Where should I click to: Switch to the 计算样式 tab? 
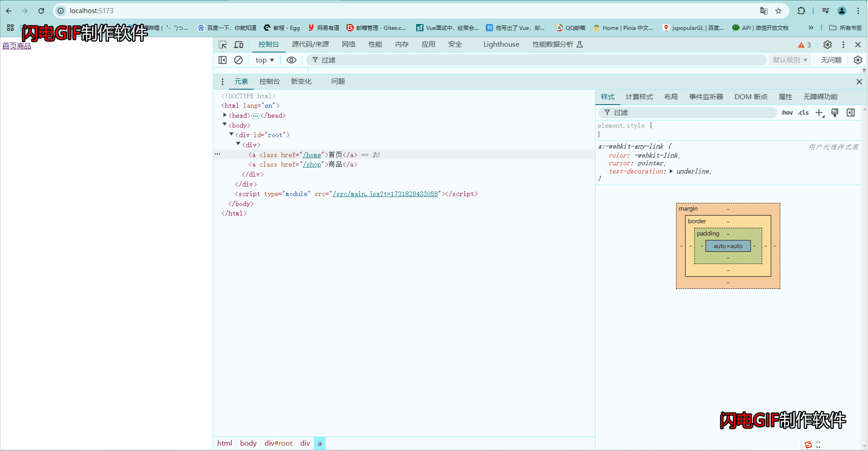[639, 97]
